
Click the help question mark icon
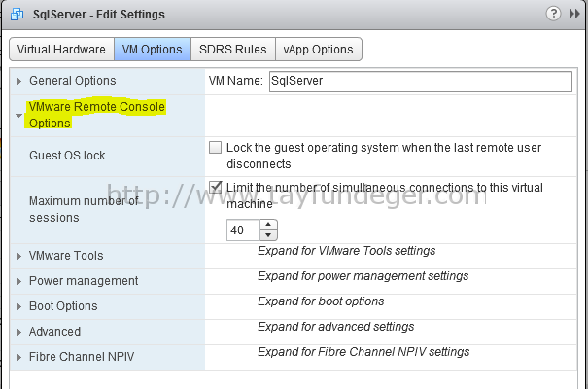coord(553,14)
